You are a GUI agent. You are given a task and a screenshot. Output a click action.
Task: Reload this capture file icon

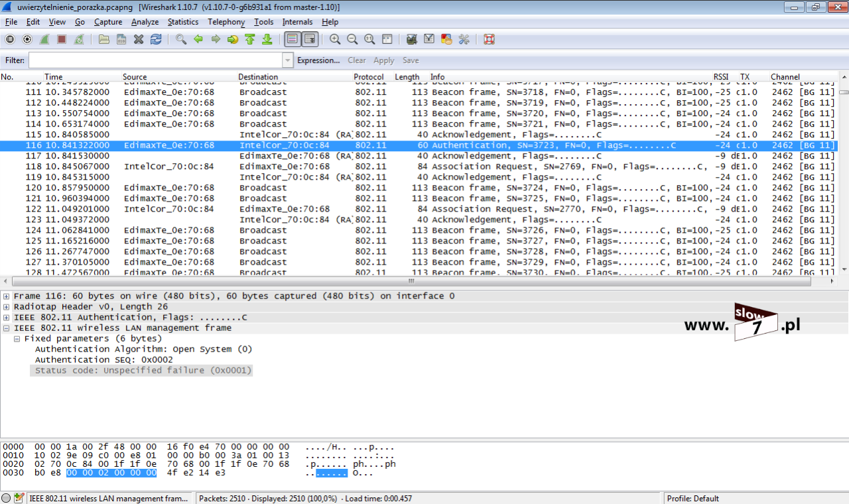pyautogui.click(x=156, y=39)
